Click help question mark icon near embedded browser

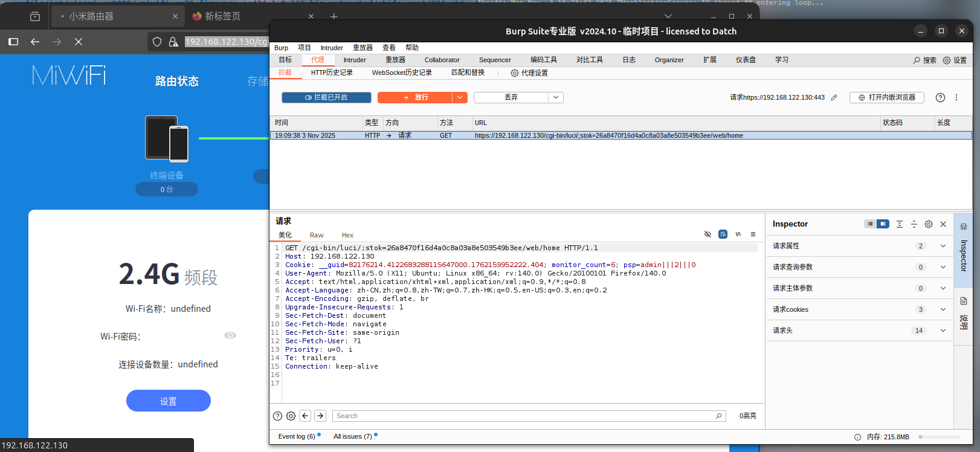940,98
